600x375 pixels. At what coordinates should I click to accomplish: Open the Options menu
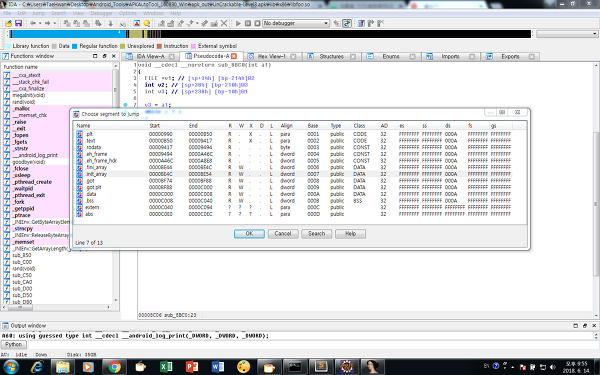[x=127, y=13]
